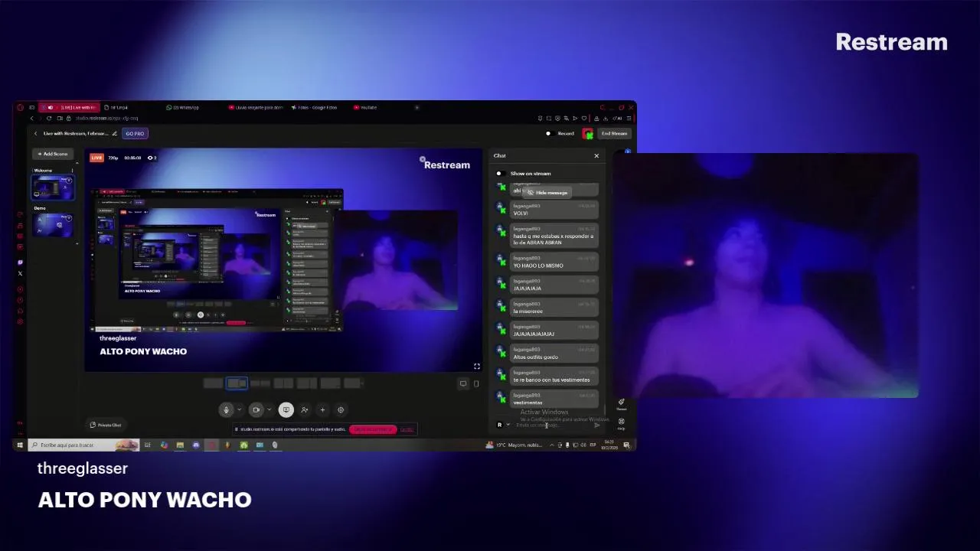Click the fullscreen icon on preview
Screen dimensions: 980x551
click(476, 366)
